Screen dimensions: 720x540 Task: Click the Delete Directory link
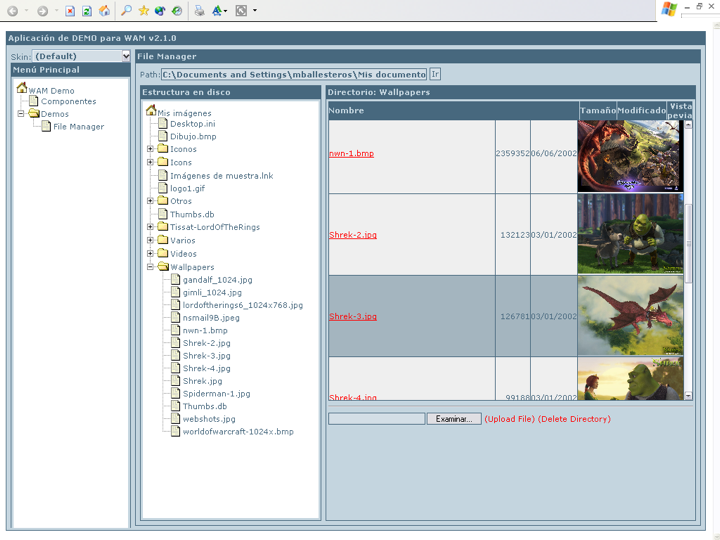point(574,419)
